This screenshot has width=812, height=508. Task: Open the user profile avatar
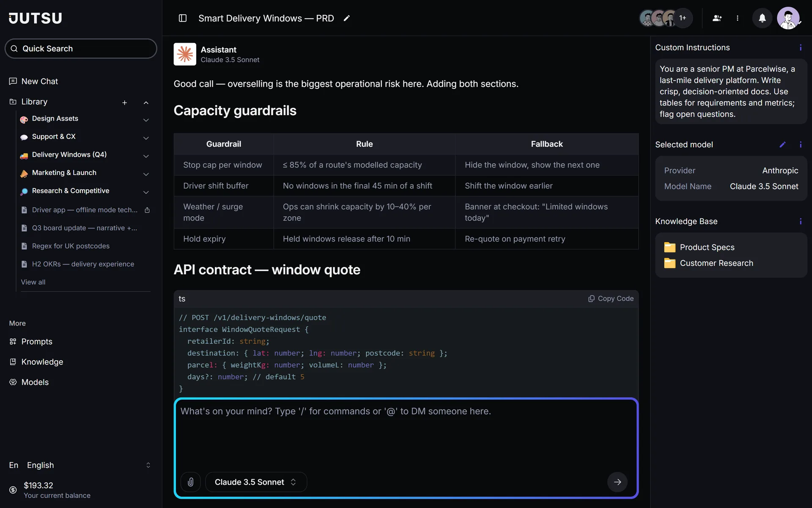[x=788, y=18]
